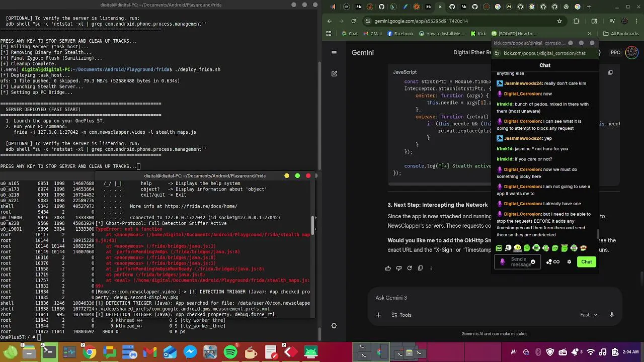Open the How to Install Me... bookmark

point(442,34)
